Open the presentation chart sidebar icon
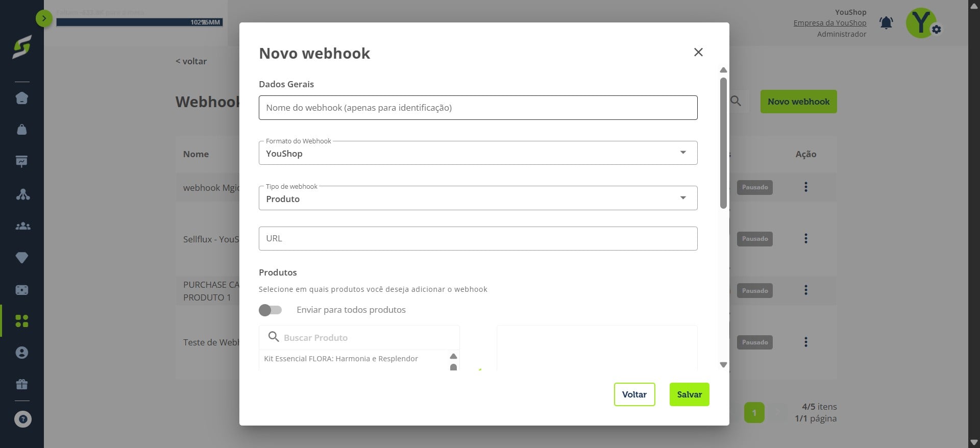Screen dimensions: 980x448 pos(21,162)
